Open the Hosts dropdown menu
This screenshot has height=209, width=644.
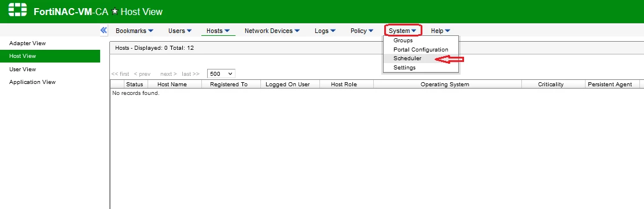(218, 31)
